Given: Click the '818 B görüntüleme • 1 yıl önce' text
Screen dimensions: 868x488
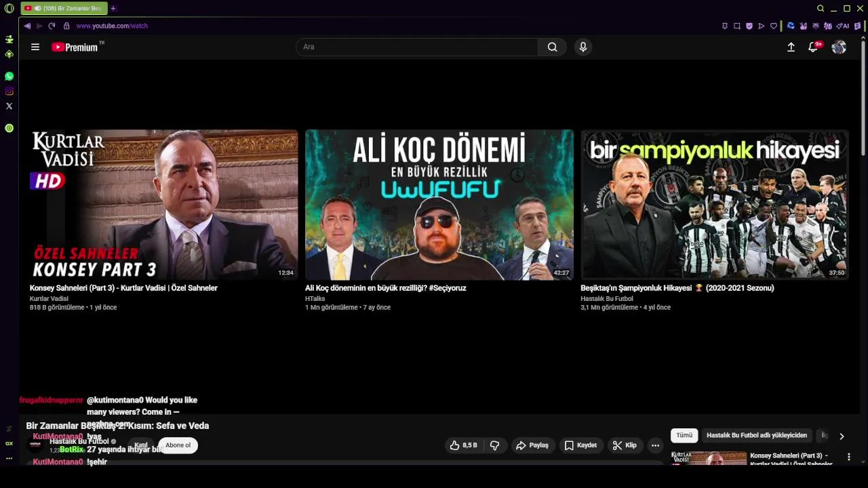Looking at the screenshot, I should coord(73,308).
